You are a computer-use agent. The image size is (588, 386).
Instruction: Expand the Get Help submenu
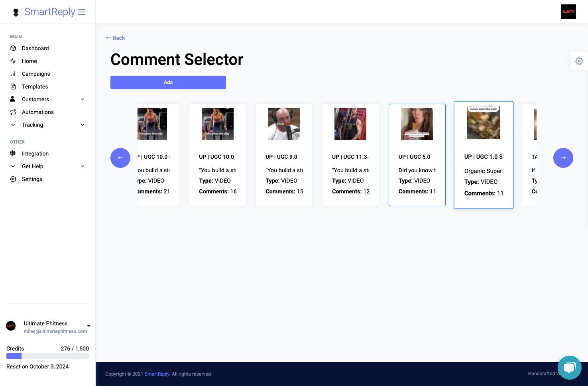(x=83, y=166)
